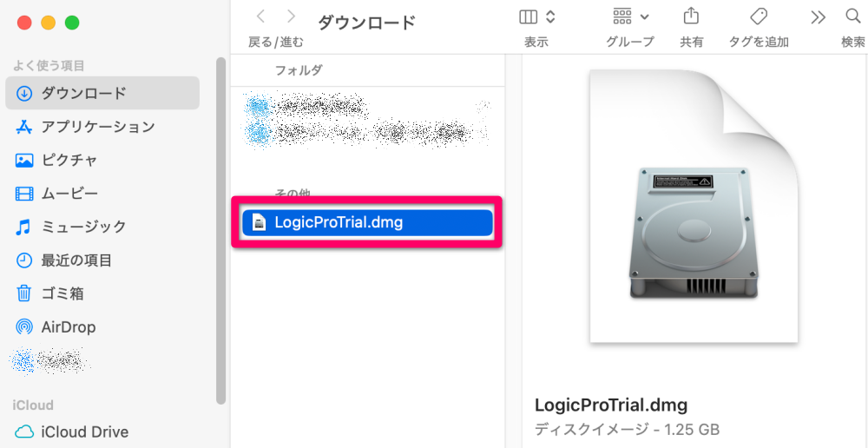
Task: Open the Group options grid icon
Action: click(x=622, y=17)
